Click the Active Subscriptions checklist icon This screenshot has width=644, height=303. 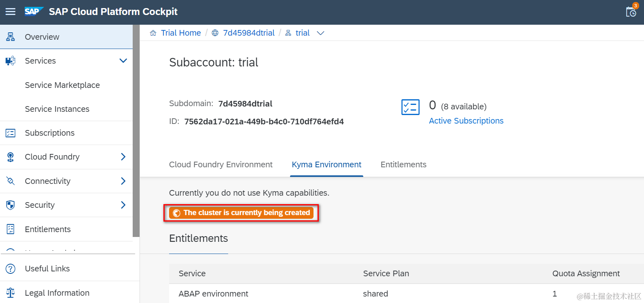410,107
